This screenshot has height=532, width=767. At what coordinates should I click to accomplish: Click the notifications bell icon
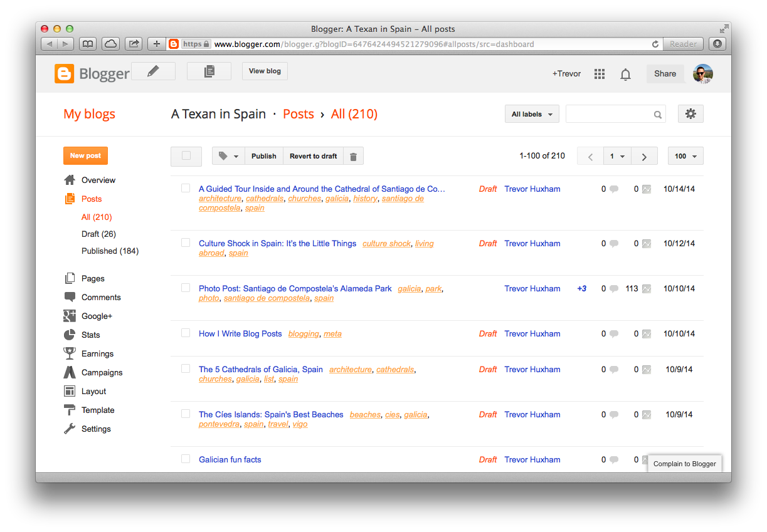(625, 75)
